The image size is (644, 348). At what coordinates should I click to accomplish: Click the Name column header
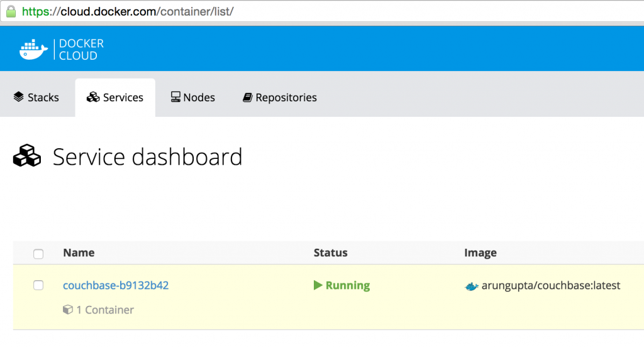tap(79, 253)
